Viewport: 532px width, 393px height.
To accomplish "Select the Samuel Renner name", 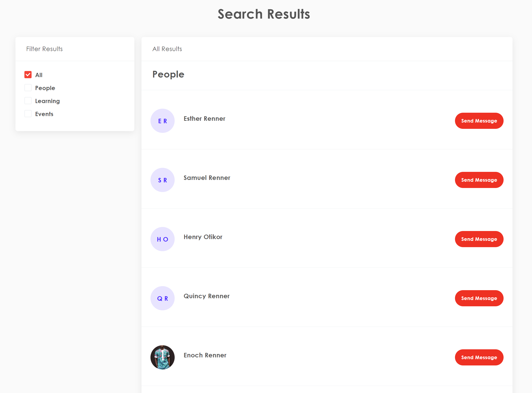I will pyautogui.click(x=207, y=178).
